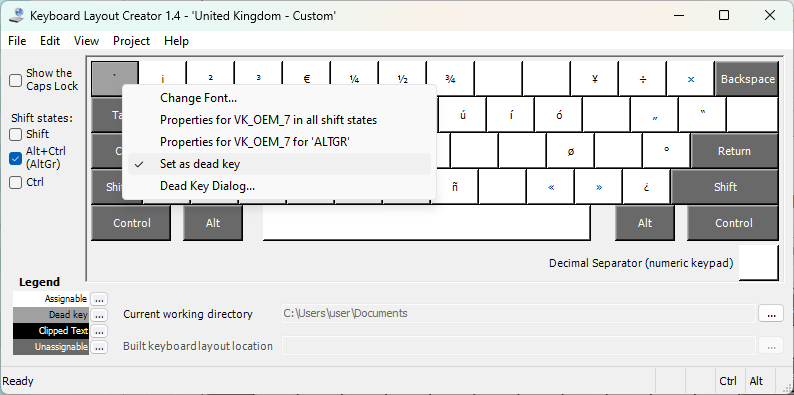Uncheck Alt+Ctrl (AltGr) shift state
Screen dimensions: 794x395
point(16,158)
